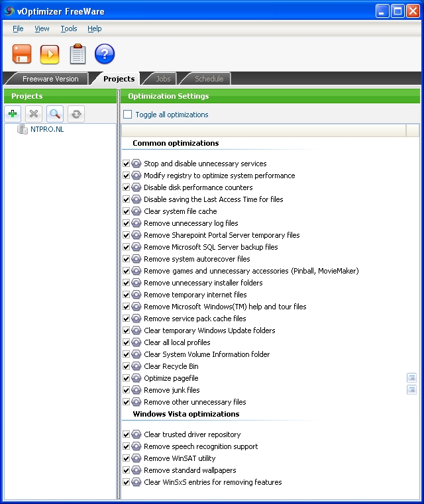Click the Windows Vista optimizations group heading
The width and height of the screenshot is (424, 504).
click(186, 414)
